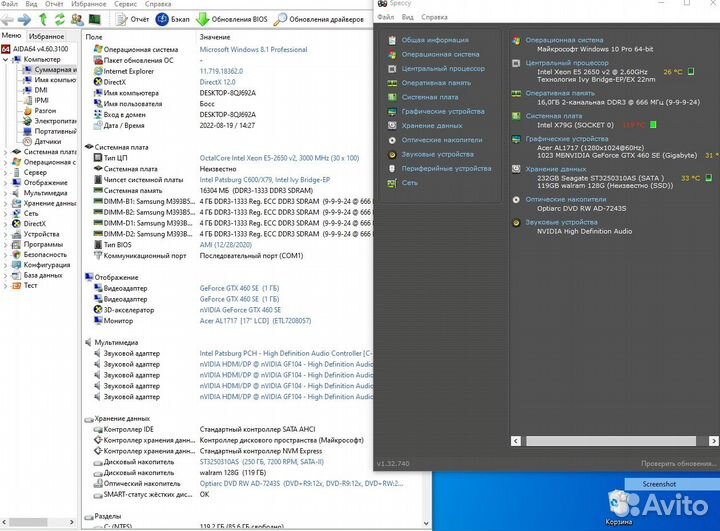Screen dimensions: 720x531
Task: Open Microsoft Windows 8.1 Professional link
Action: click(253, 50)
